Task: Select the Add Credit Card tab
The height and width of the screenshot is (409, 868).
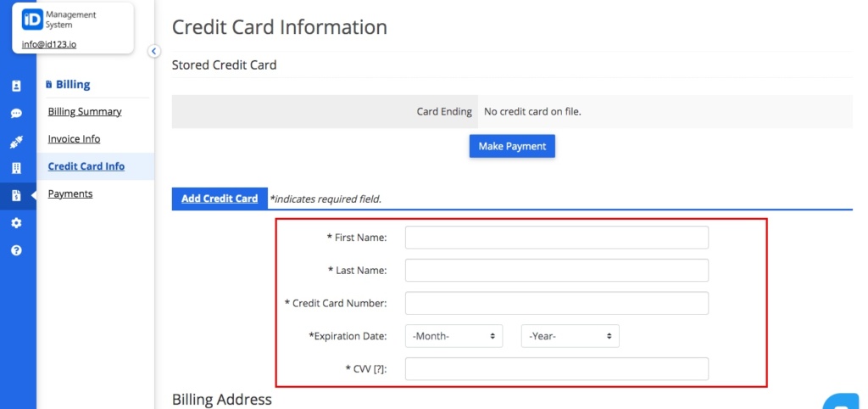Action: pos(220,199)
